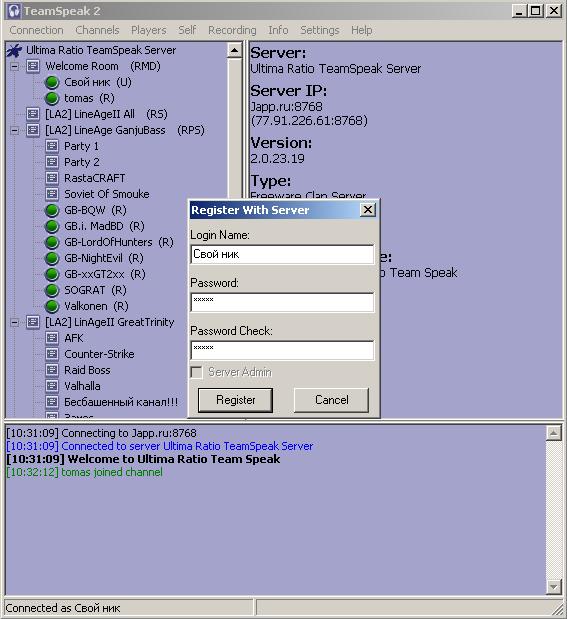Click the Valhalla channel icon
The width and height of the screenshot is (567, 619).
point(52,386)
